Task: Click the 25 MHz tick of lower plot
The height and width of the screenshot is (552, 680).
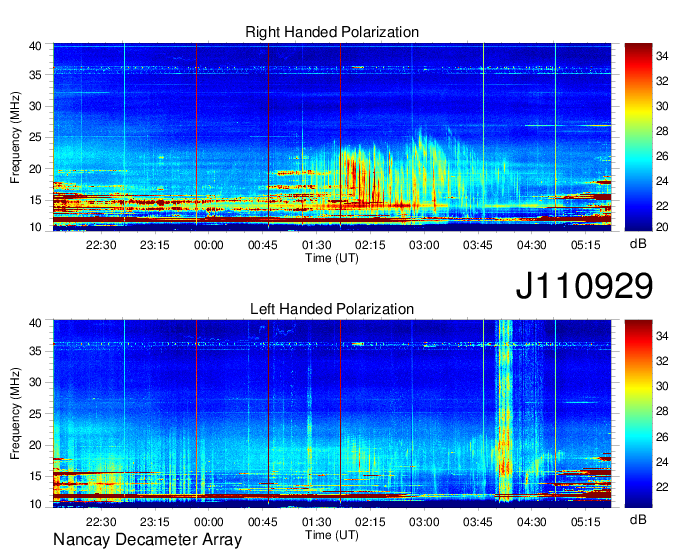Action: 35,414
